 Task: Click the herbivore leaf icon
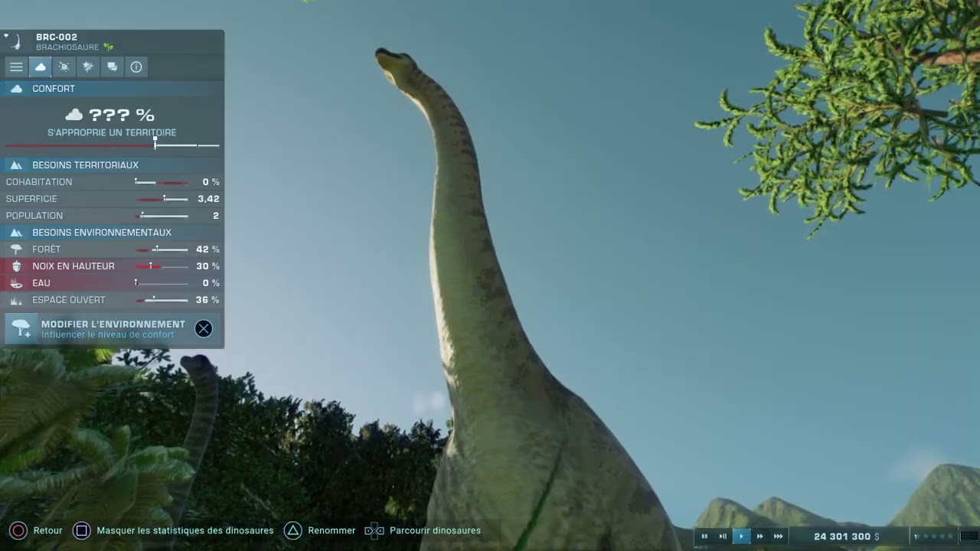tap(108, 47)
